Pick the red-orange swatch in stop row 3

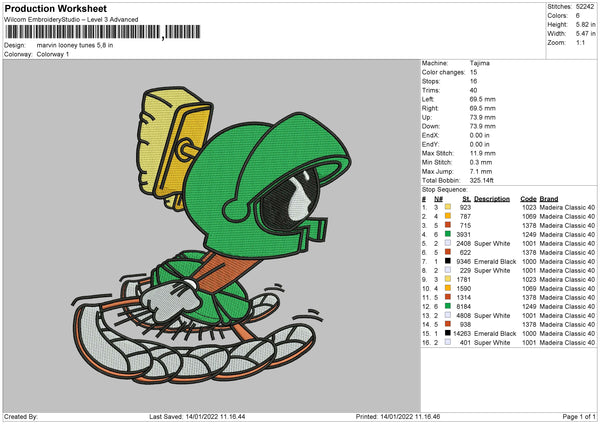[448, 225]
